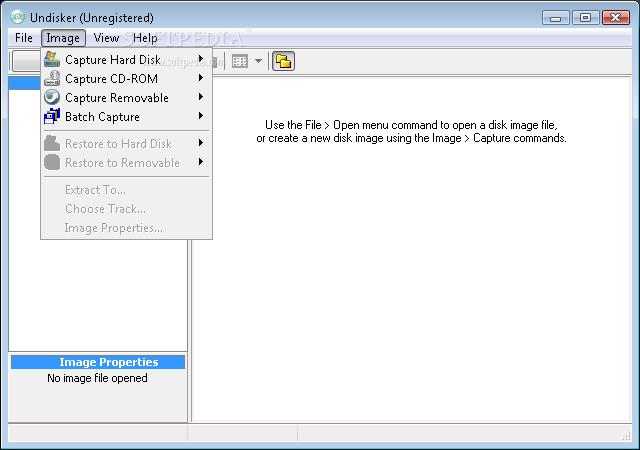
Task: Maximize the Undisker window
Action: pyautogui.click(x=585, y=18)
